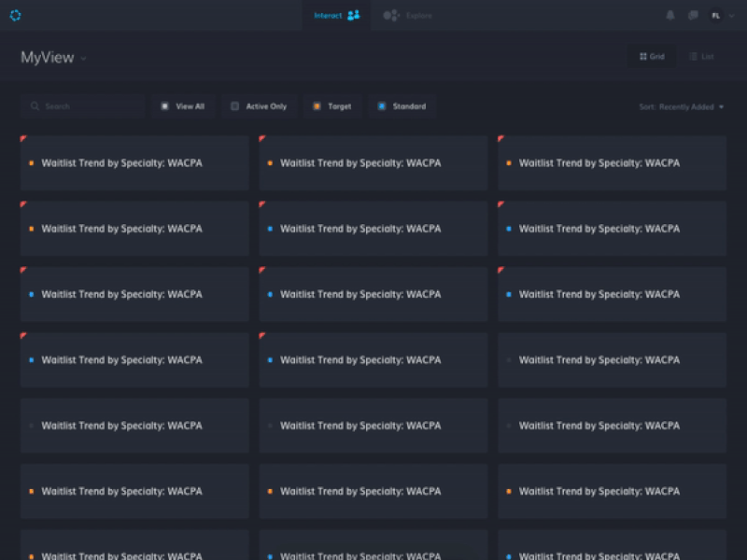747x560 pixels.
Task: Click the blue Standard filter color swatch
Action: [382, 106]
